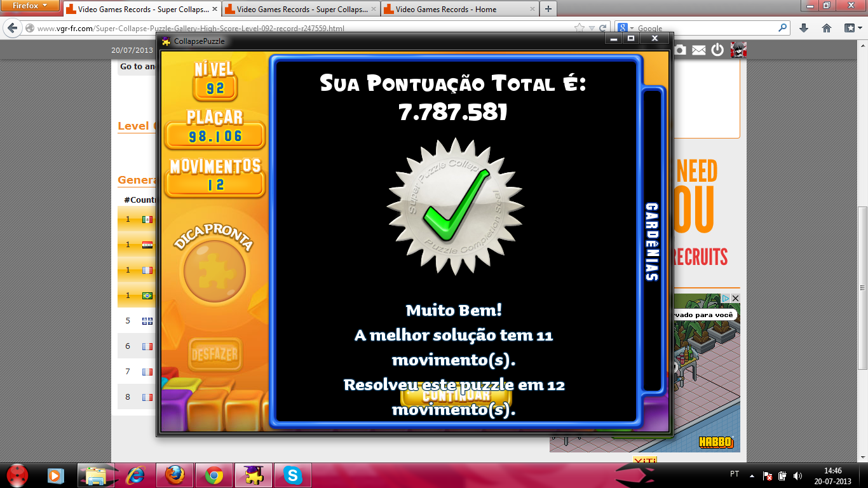
Task: Open Skype from the taskbar
Action: point(292,475)
